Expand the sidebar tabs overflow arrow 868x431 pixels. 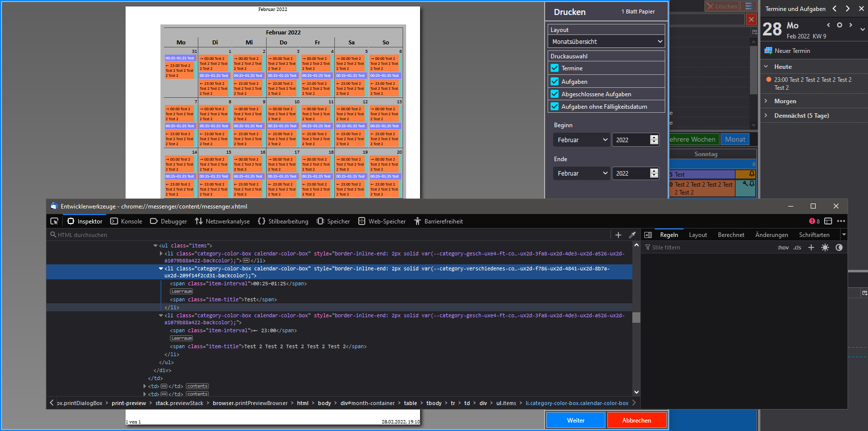click(844, 235)
